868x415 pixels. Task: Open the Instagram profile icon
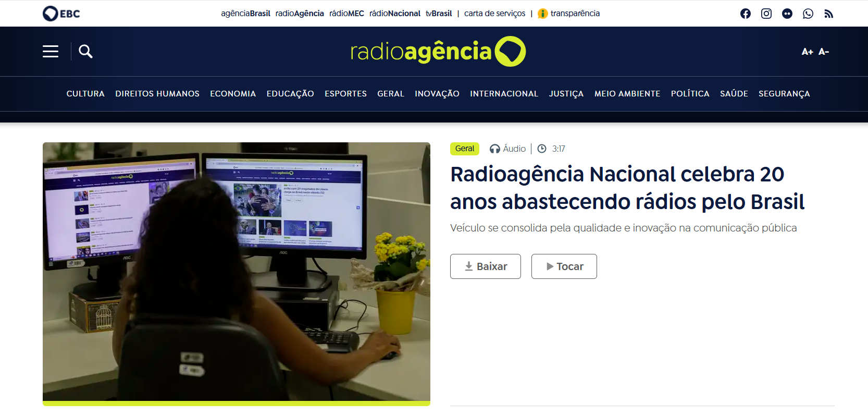tap(766, 14)
